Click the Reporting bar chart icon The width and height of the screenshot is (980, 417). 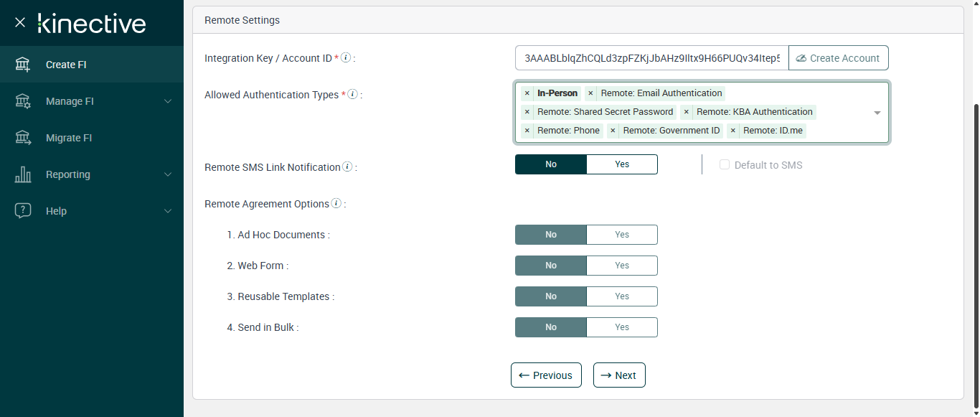point(23,174)
